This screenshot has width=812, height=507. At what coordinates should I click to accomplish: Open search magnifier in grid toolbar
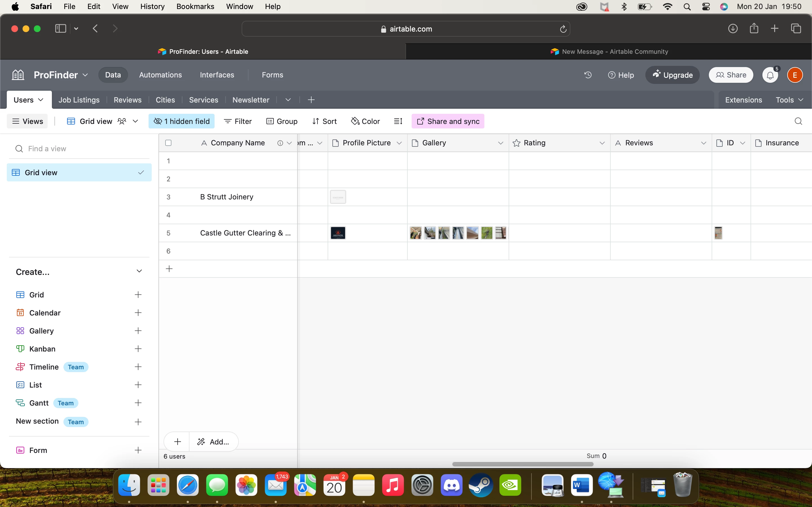pos(798,121)
